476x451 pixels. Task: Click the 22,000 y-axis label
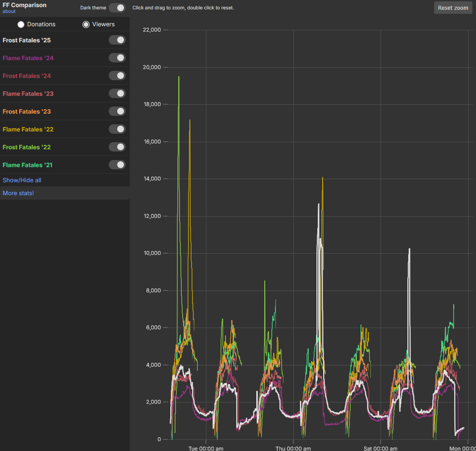[152, 30]
